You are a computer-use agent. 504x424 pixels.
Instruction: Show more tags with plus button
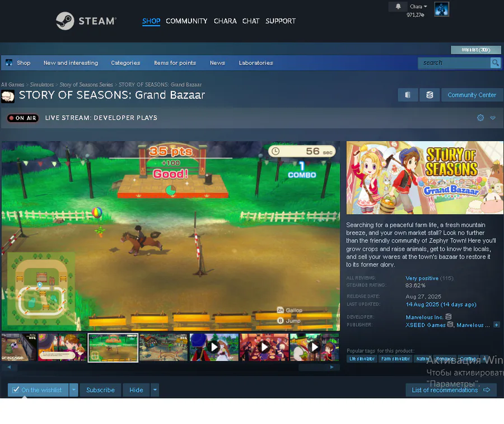(x=484, y=358)
